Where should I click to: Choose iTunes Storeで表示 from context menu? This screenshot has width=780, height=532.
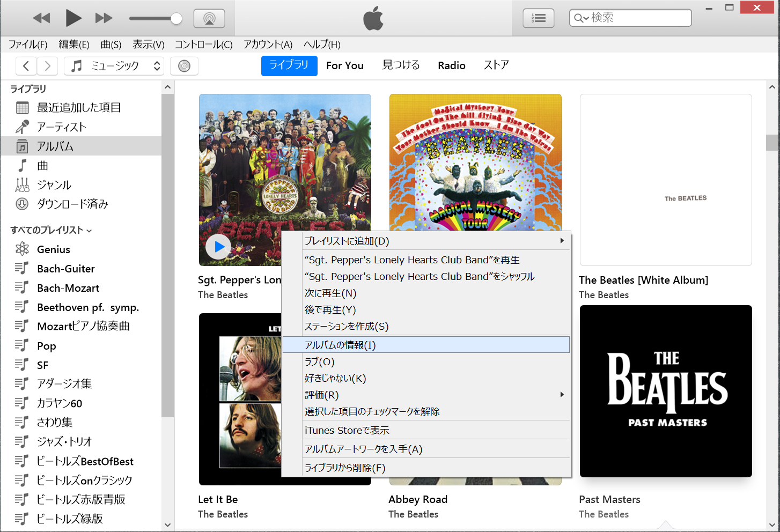tap(426, 430)
